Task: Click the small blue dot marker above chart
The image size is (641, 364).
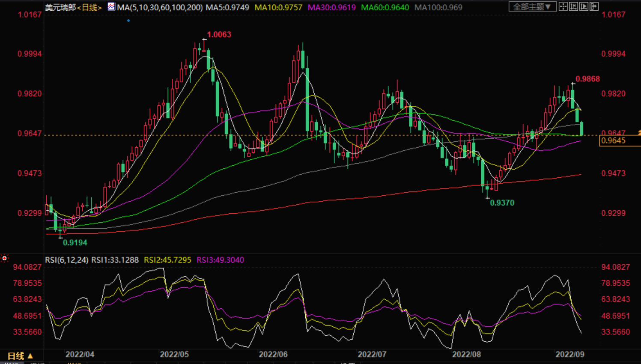Action: [128, 21]
